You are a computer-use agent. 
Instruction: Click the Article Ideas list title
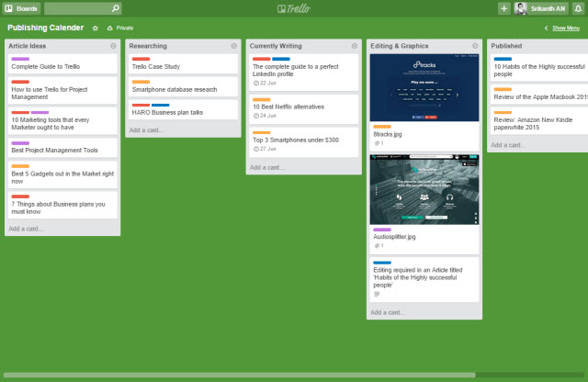[27, 46]
